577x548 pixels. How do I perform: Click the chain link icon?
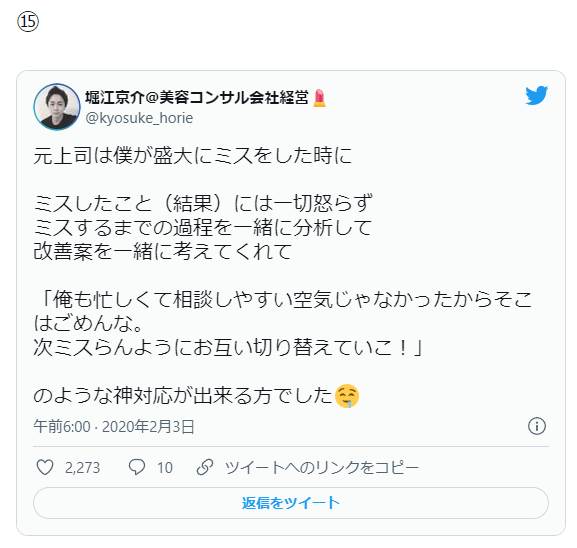point(205,467)
